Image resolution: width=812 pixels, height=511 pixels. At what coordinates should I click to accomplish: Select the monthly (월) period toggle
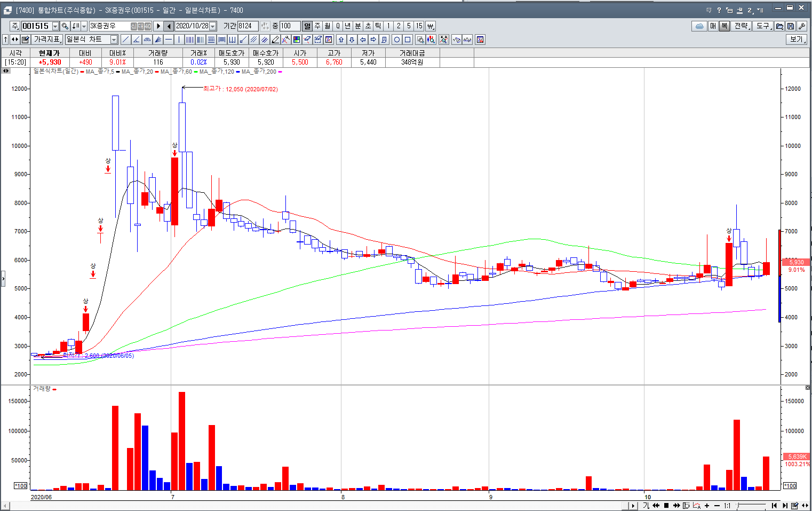[x=328, y=26]
